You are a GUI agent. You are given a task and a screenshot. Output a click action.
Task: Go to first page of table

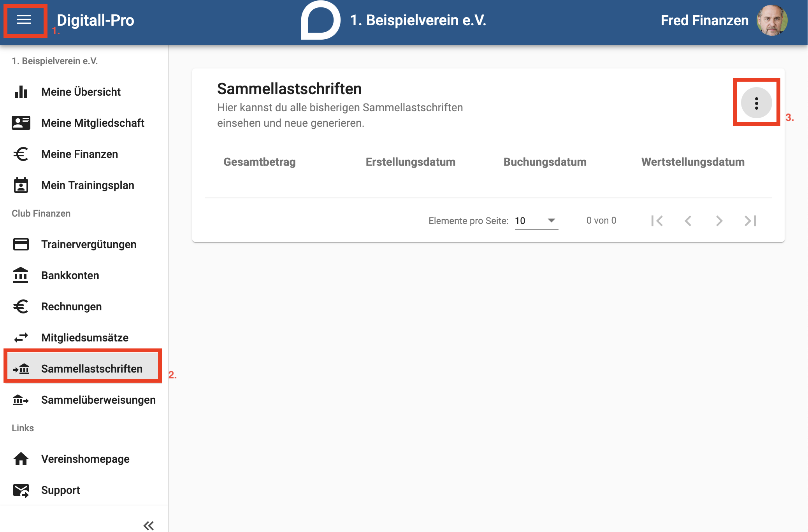[657, 221]
